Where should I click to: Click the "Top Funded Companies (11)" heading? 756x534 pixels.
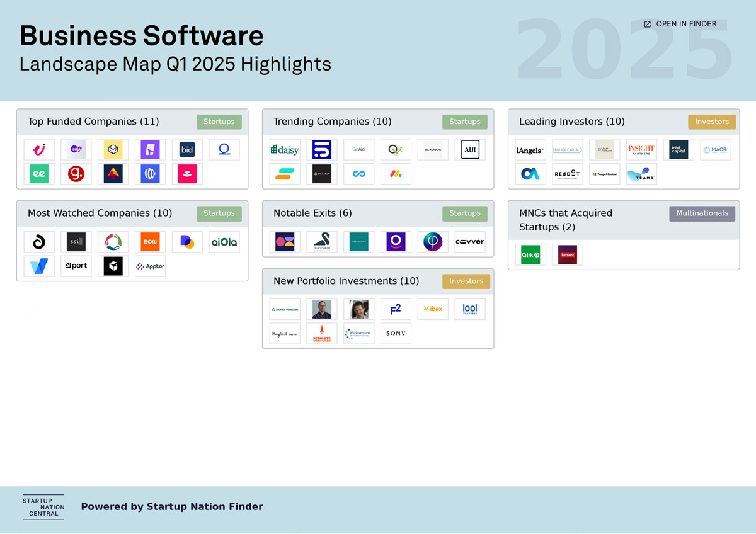click(x=93, y=122)
